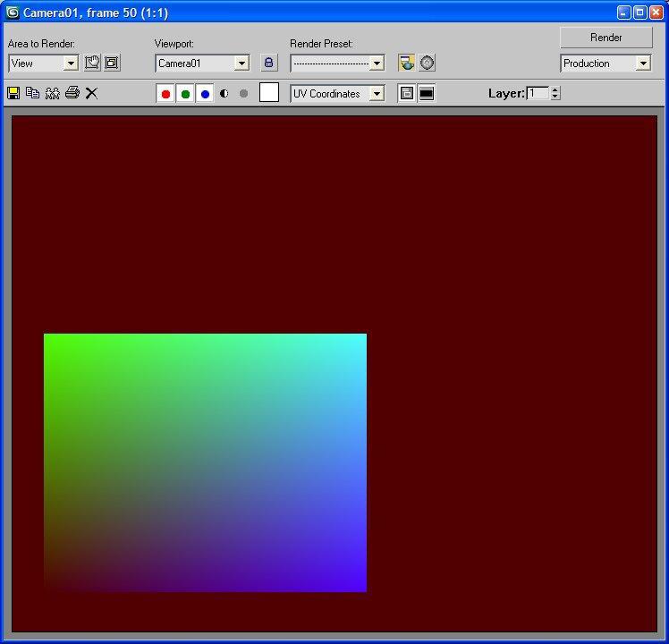Screen dimensions: 669x644
Task: Click the Edit Region hand icon
Action: point(92,63)
